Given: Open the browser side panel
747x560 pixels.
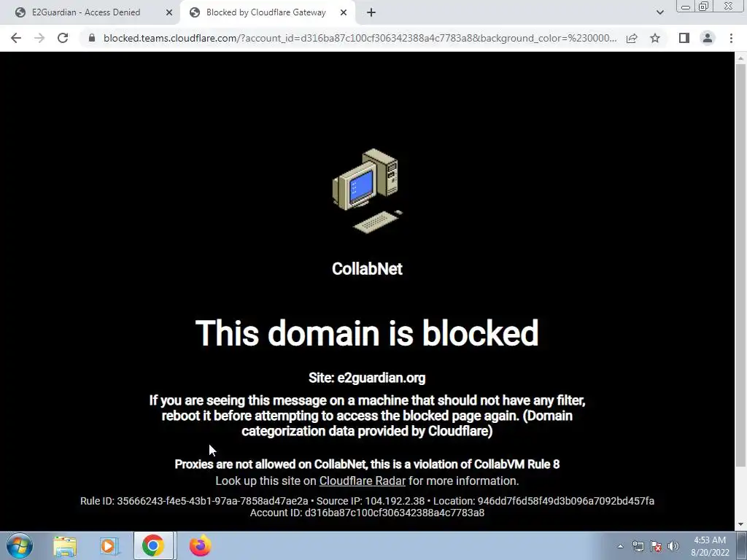Looking at the screenshot, I should click(684, 38).
